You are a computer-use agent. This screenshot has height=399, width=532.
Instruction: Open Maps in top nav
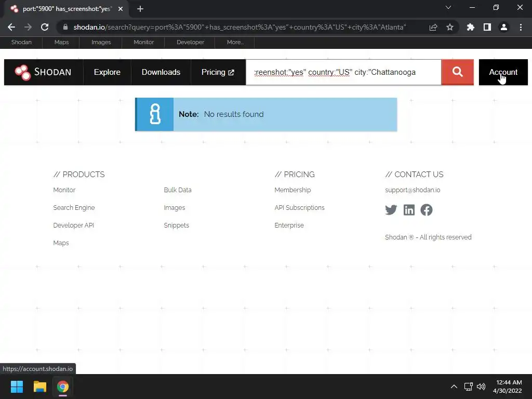click(61, 42)
